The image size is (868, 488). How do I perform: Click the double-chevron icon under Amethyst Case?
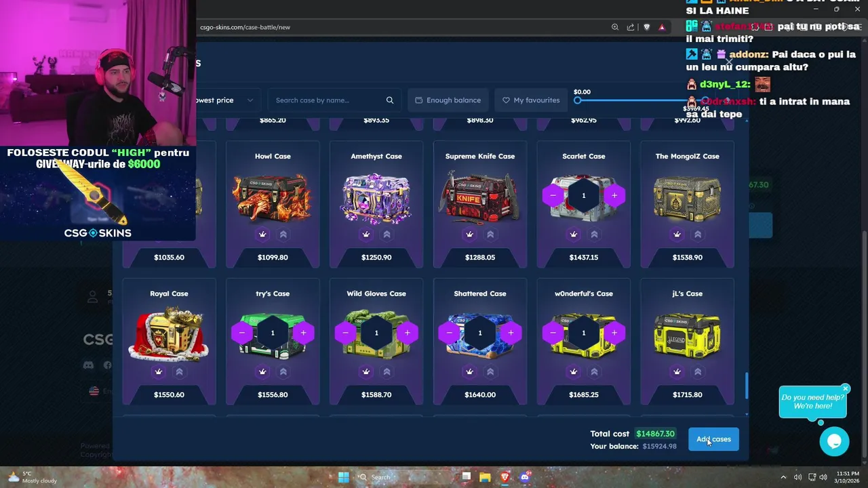tap(387, 235)
